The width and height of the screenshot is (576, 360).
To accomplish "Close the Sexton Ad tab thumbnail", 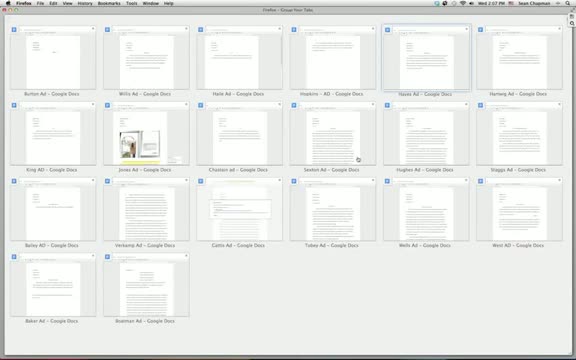I will [373, 105].
